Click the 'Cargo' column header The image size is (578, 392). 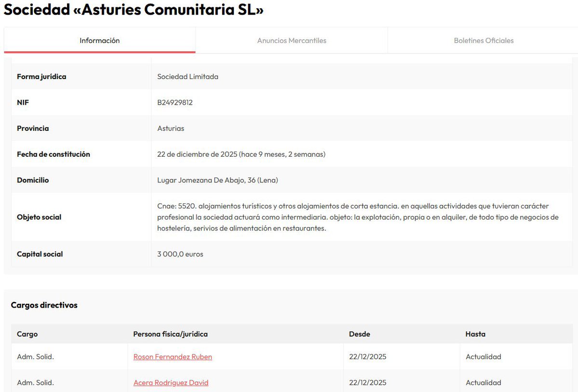[27, 334]
